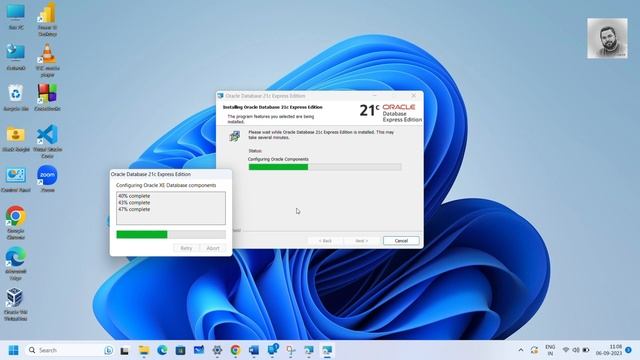The height and width of the screenshot is (360, 640).
Task: Click the Retry button in configuration dialog
Action: pyautogui.click(x=186, y=248)
